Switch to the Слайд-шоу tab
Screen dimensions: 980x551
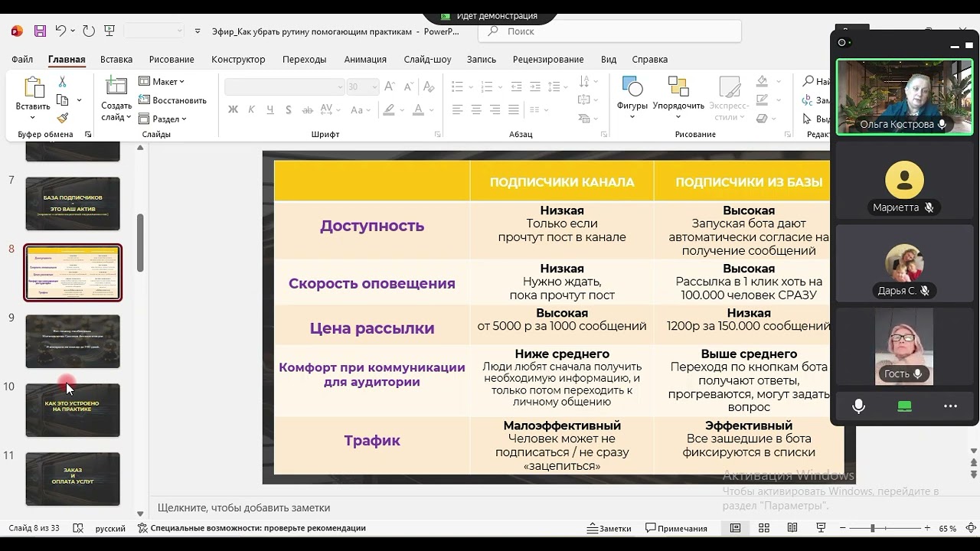click(x=427, y=59)
